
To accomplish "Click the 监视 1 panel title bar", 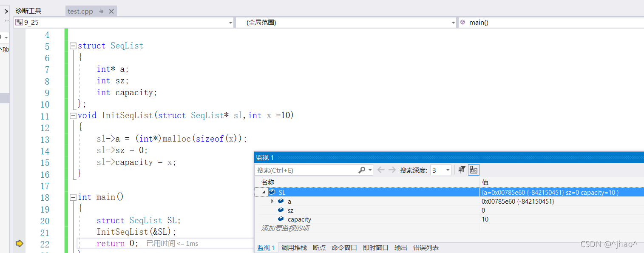I will click(x=449, y=157).
